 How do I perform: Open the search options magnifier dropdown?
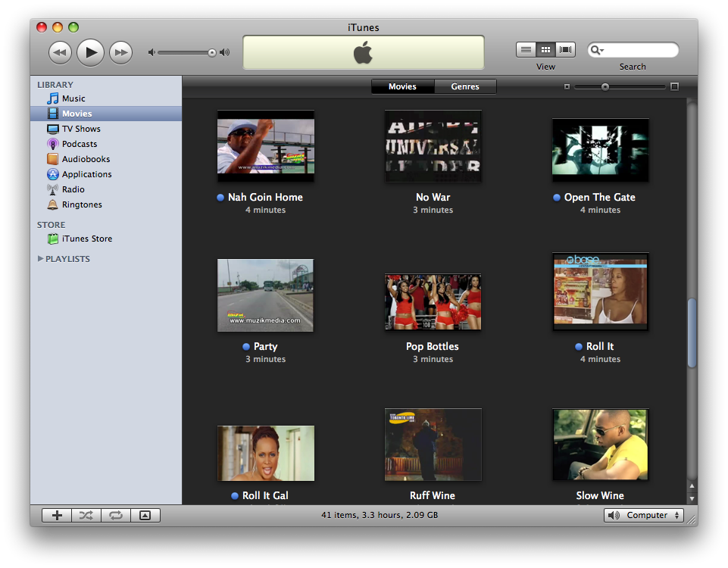(597, 51)
